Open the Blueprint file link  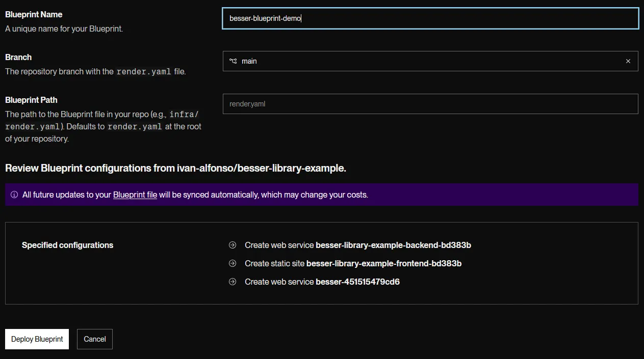coord(135,195)
